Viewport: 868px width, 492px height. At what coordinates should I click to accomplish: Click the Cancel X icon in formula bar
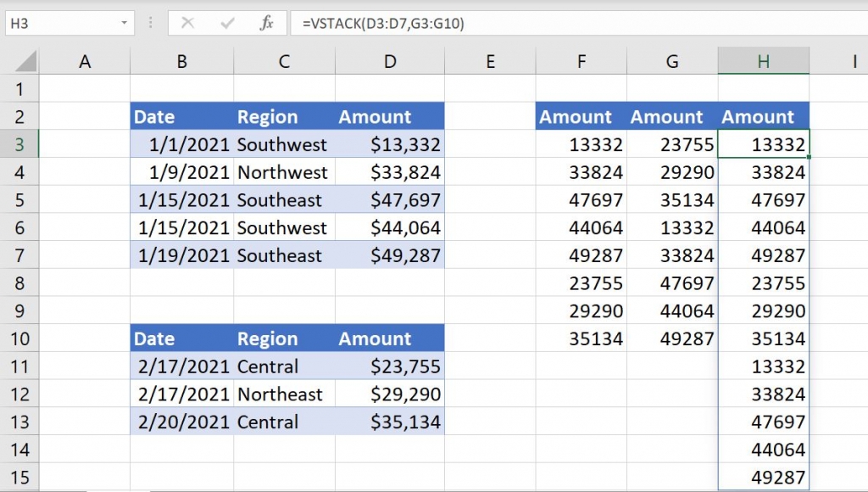coord(187,23)
